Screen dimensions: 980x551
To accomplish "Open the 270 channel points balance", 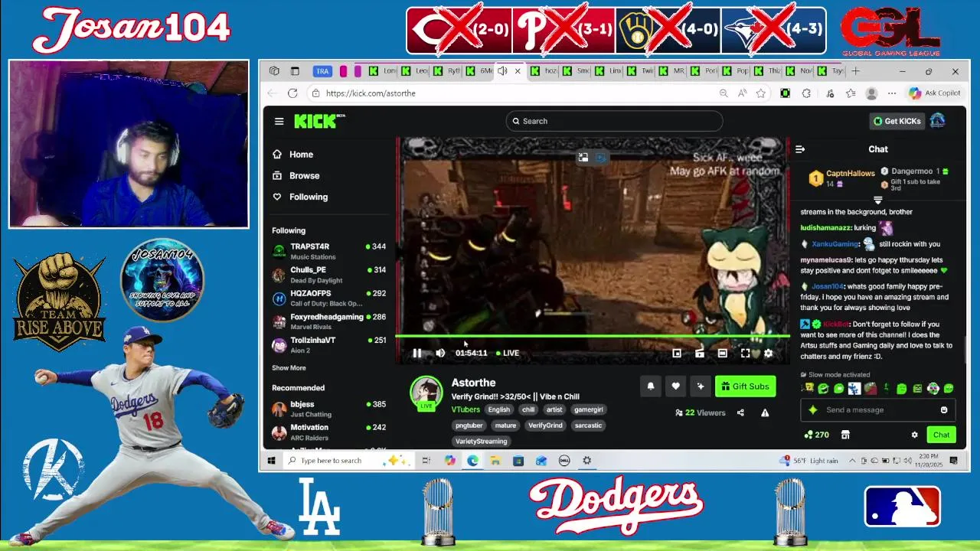I will pyautogui.click(x=816, y=435).
